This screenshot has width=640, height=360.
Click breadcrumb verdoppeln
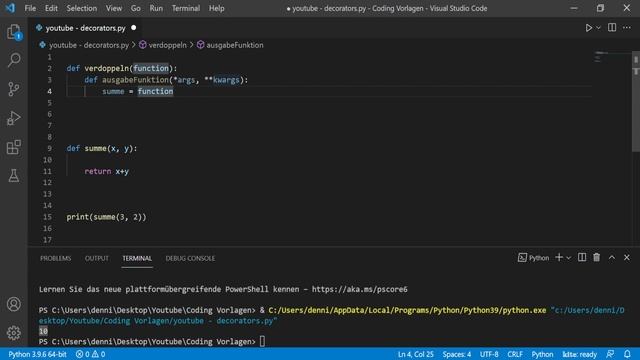coord(167,45)
